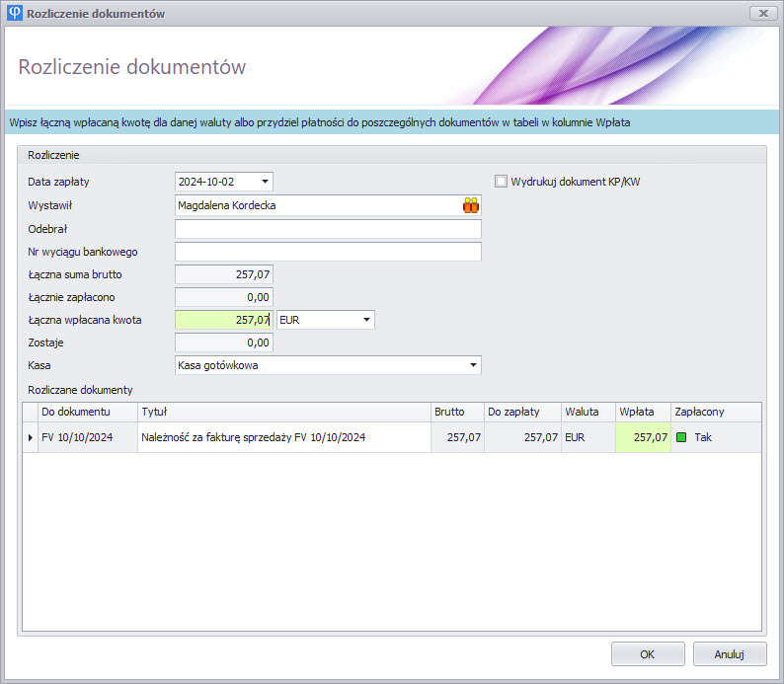Click the green Zapłacony status indicator
The height and width of the screenshot is (684, 784).
681,437
